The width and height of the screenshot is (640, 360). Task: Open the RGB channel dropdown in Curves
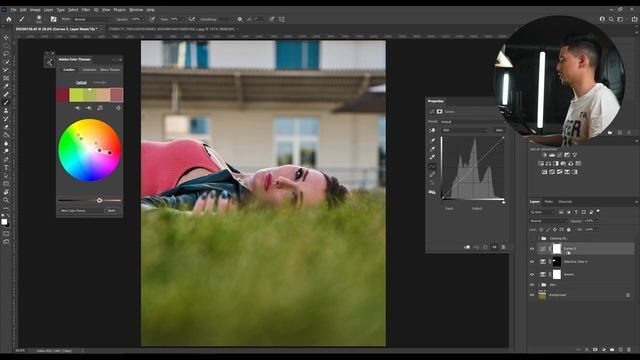465,130
